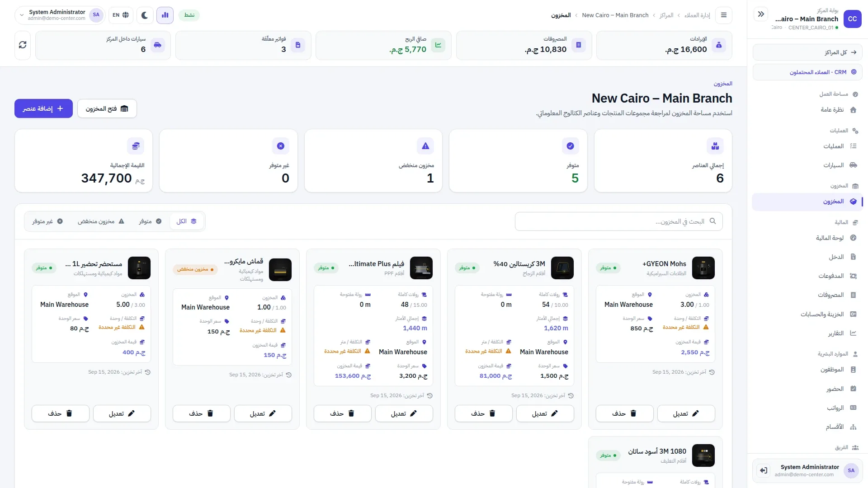The image size is (868, 488).
Task: Click the logout icon near admin email
Action: [764, 470]
